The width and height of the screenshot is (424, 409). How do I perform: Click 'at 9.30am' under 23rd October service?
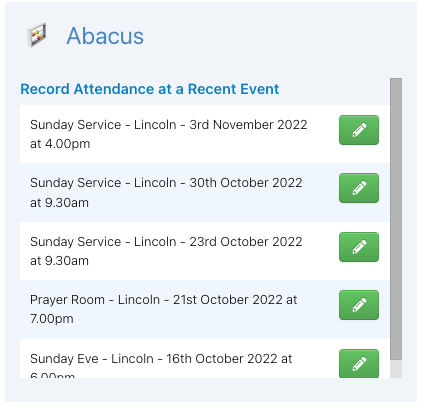59,261
